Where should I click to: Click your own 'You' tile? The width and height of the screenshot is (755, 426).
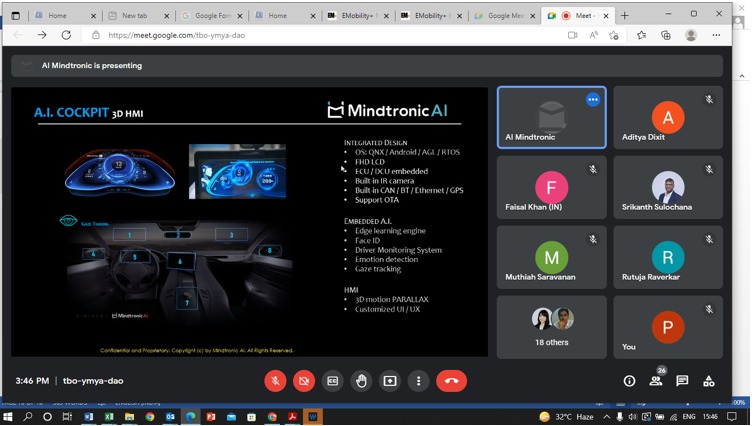tap(668, 327)
